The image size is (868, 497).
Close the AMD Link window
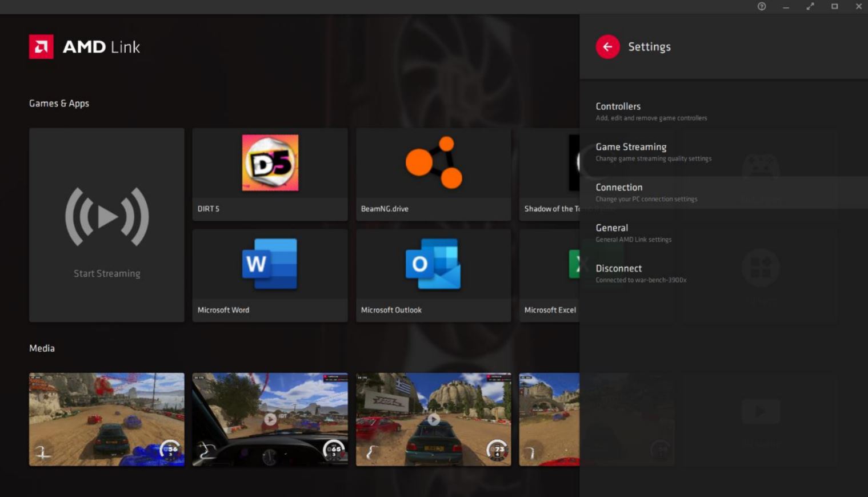pos(858,6)
